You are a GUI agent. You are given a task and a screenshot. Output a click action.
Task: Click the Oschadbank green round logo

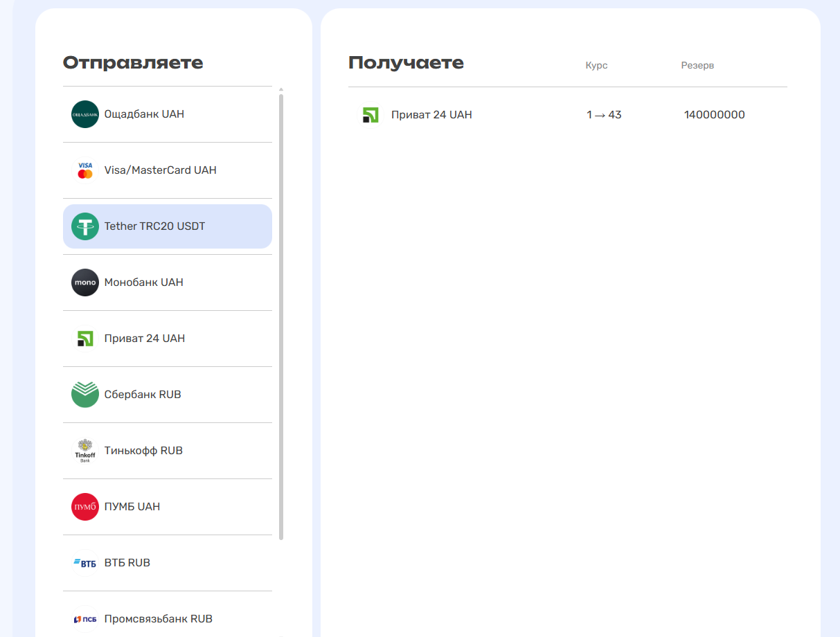click(x=85, y=114)
